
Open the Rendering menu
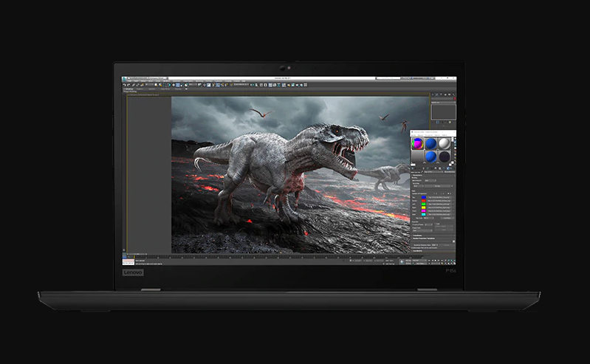click(199, 81)
